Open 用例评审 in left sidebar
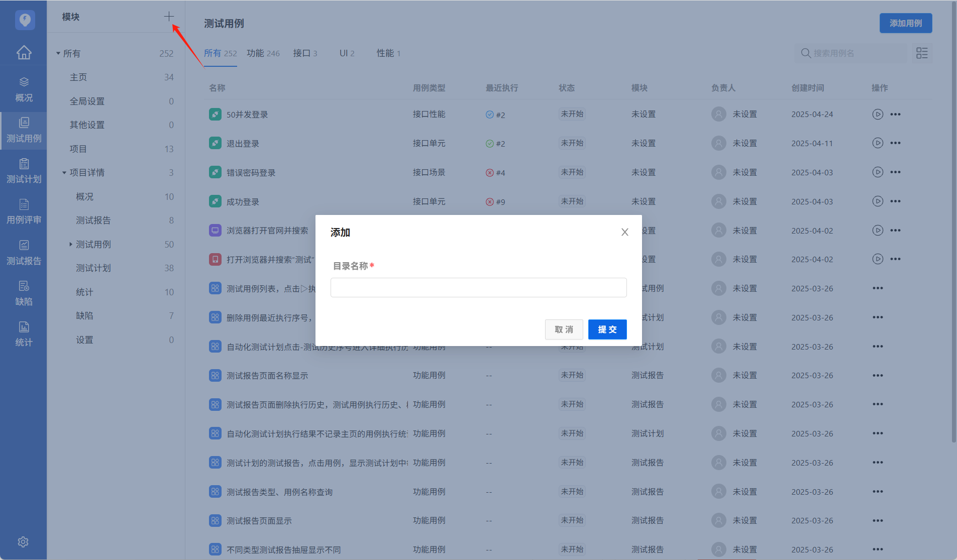957x560 pixels. (24, 211)
